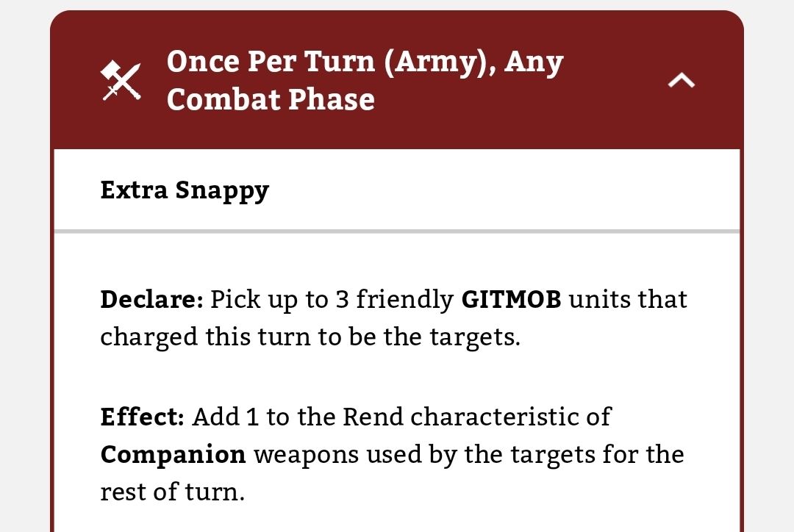Click the bold GITMOB keyword
Screen dimensions: 794x532
[511, 300]
